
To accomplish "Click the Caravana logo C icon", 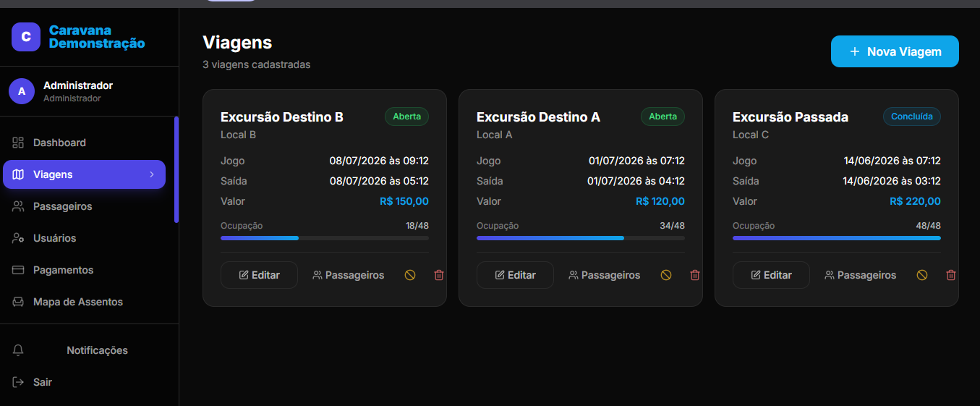I will click(26, 37).
